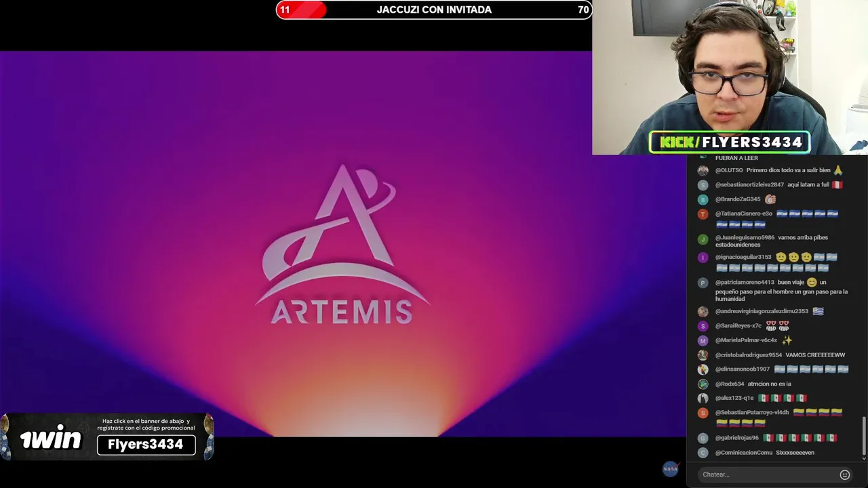Screen dimensions: 868x488
Task: Click username @BrandoZaG345
Action: pos(738,199)
